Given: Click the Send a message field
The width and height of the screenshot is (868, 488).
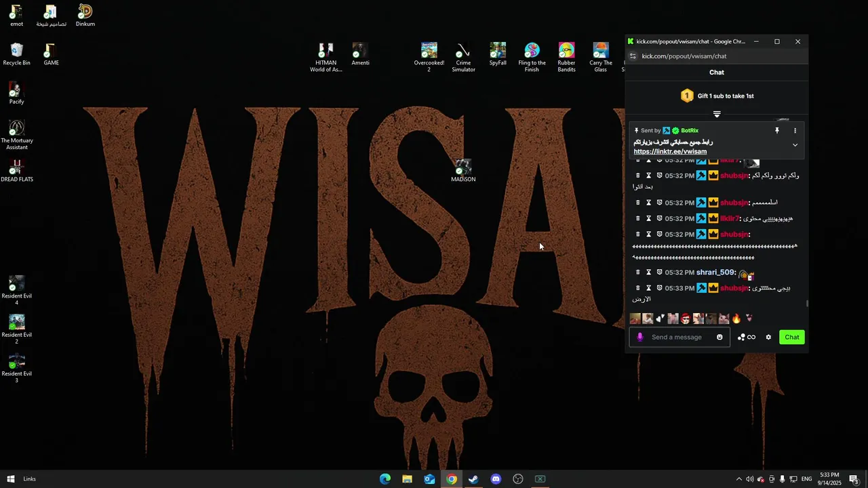Looking at the screenshot, I should tap(680, 337).
